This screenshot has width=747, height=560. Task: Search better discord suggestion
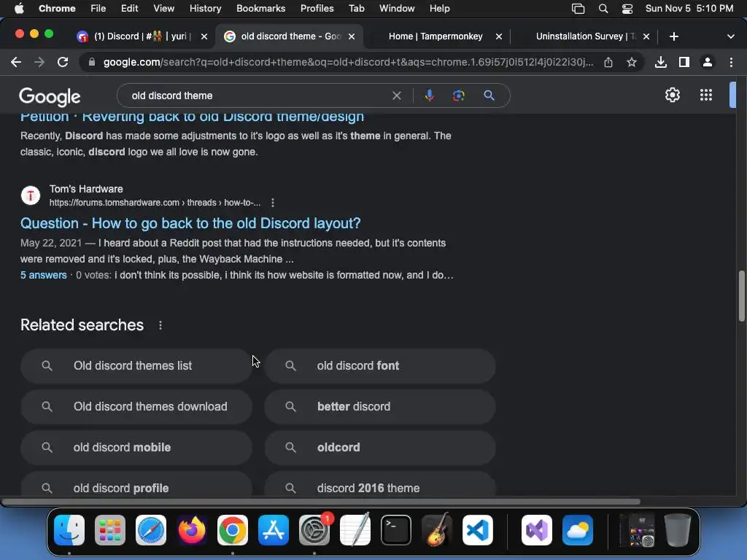(x=380, y=407)
